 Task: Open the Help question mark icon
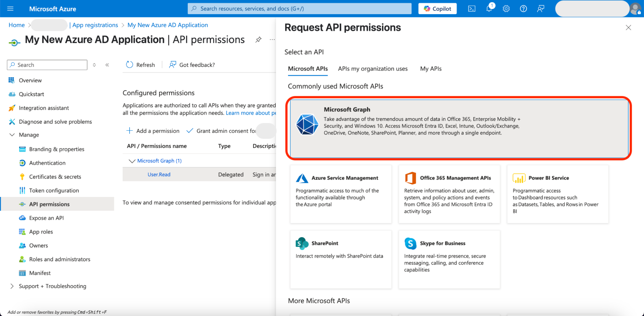click(x=524, y=9)
